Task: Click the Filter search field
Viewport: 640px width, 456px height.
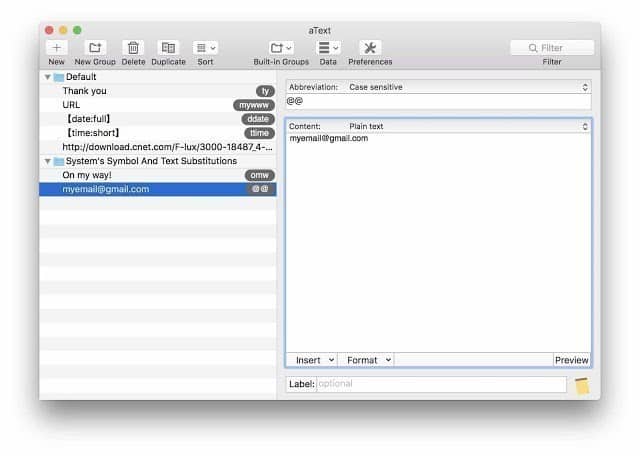Action: pos(552,48)
